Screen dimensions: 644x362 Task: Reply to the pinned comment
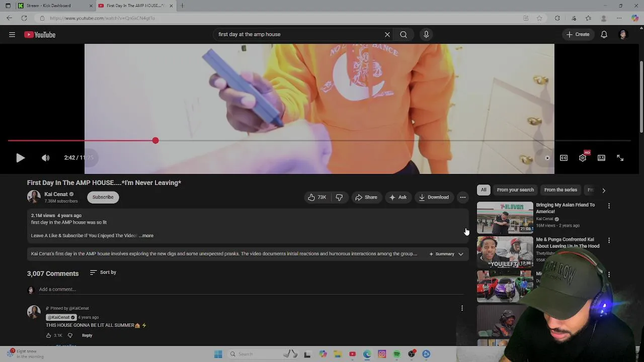click(x=87, y=335)
